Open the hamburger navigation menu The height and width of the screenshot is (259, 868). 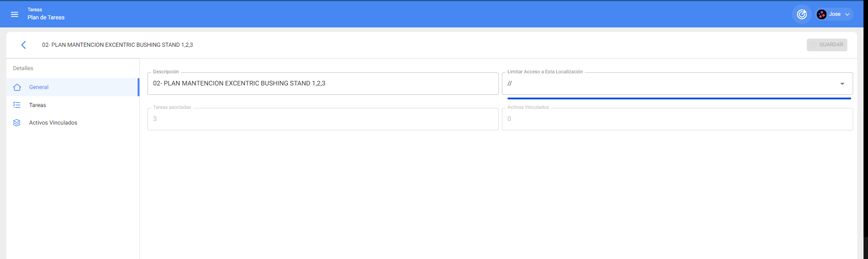point(14,14)
